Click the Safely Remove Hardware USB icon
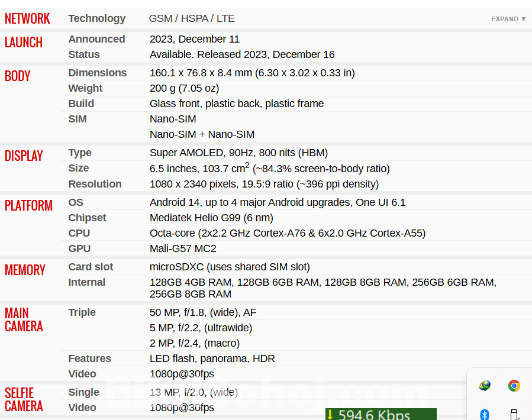 point(514,415)
